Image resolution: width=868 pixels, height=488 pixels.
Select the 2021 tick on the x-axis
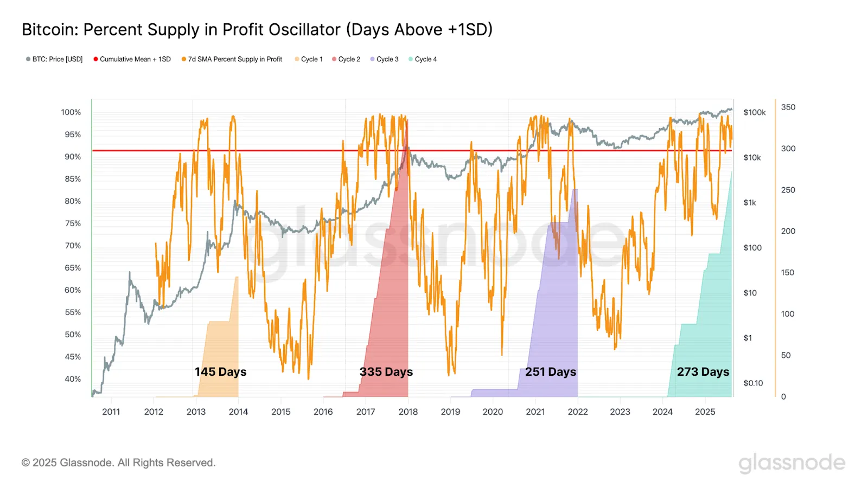point(535,412)
